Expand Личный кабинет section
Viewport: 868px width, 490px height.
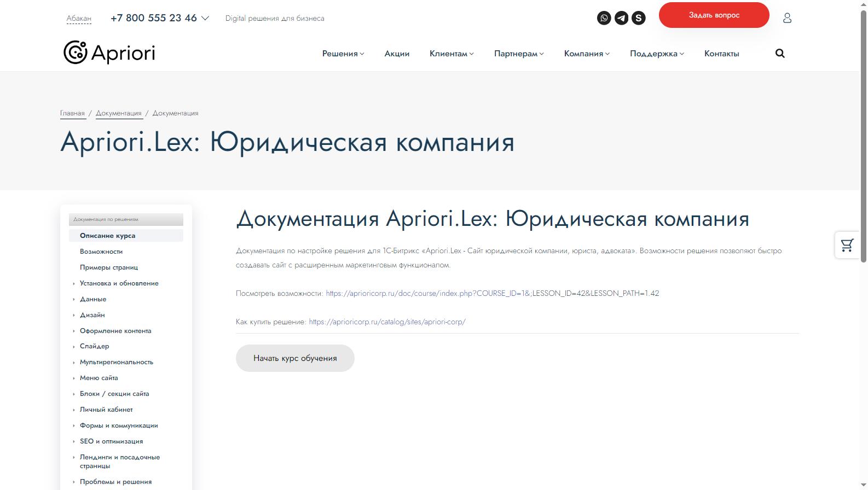(x=106, y=410)
